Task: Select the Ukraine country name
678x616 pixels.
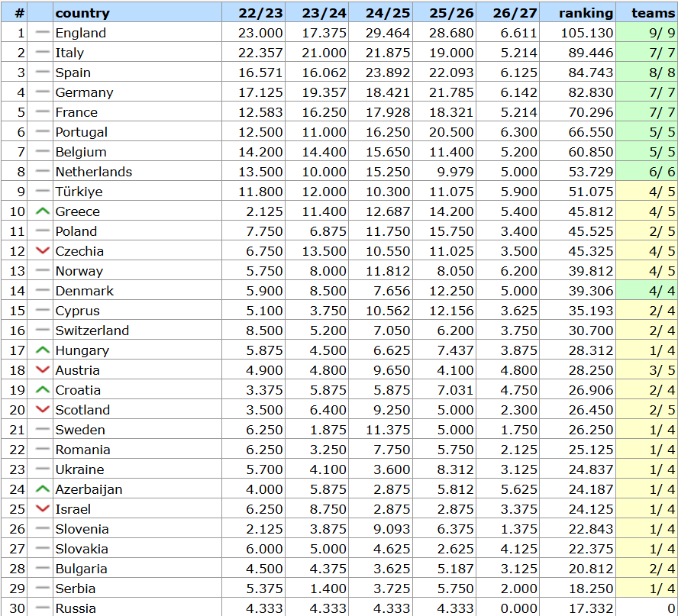Action: [80, 469]
